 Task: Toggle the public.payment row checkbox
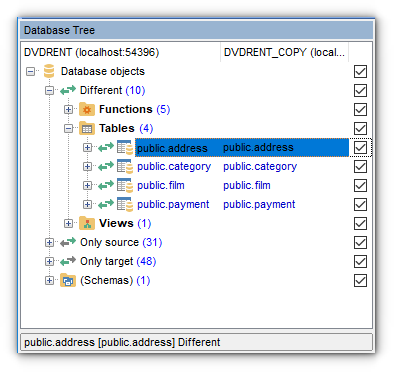pyautogui.click(x=360, y=204)
